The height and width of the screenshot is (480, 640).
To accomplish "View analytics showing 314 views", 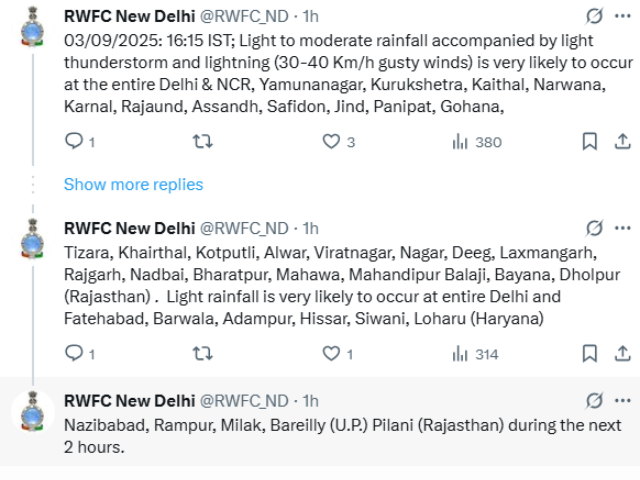I will (476, 353).
